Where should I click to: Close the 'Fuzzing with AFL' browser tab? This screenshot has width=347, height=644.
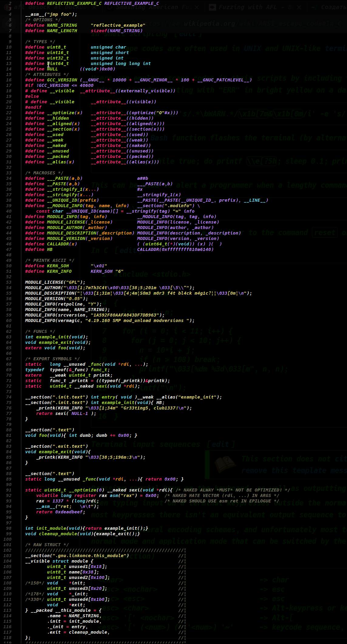click(299, 7)
